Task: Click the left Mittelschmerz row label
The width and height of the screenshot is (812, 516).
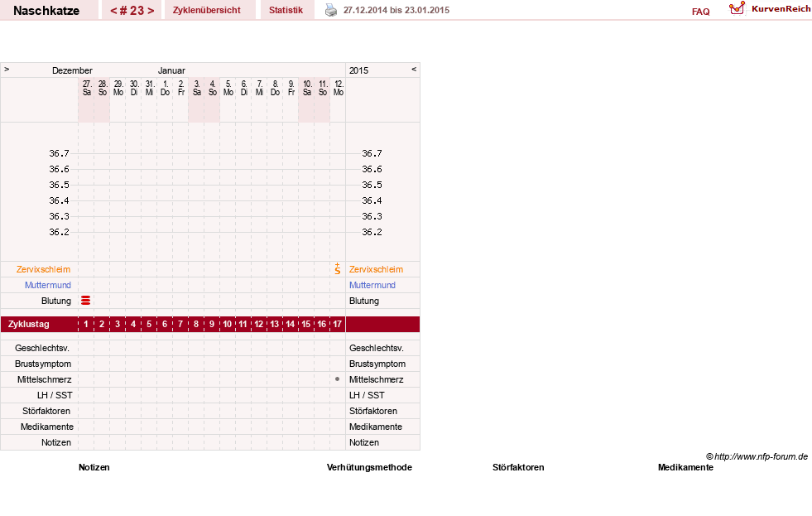Action: [x=44, y=379]
